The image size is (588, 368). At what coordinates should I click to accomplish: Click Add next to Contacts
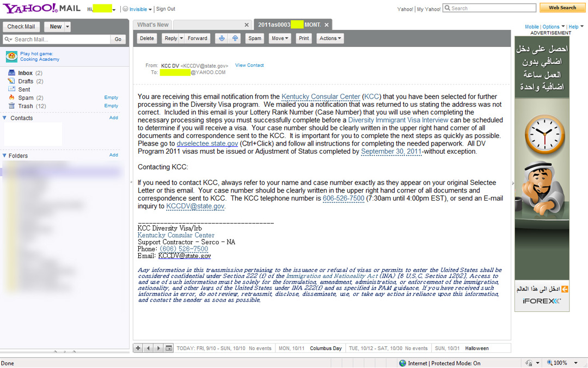tap(114, 118)
